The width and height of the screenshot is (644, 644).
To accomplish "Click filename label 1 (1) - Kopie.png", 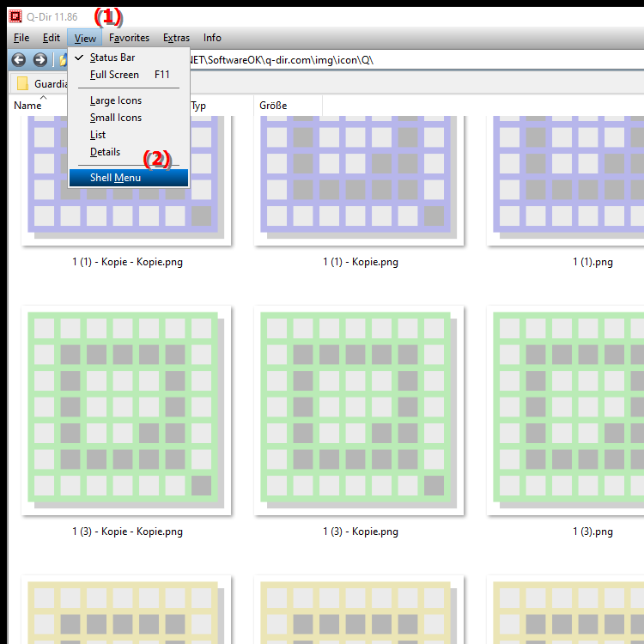I will [x=360, y=262].
